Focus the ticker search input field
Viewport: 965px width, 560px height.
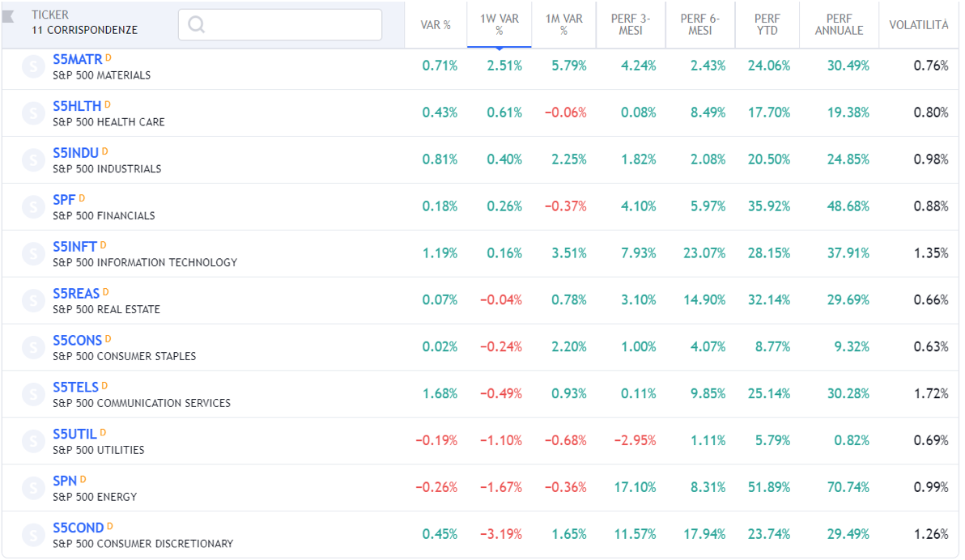point(291,24)
